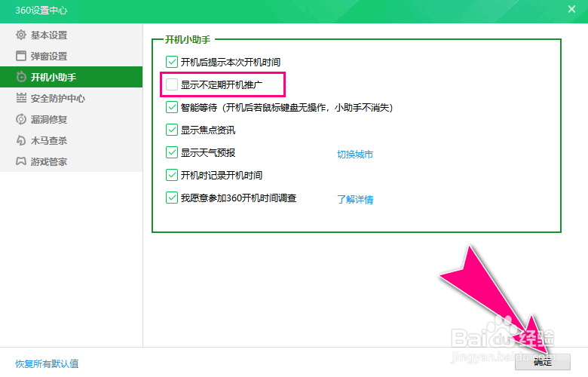Click the 切换城市 link
Screen dimensions: 588x377
tap(355, 154)
